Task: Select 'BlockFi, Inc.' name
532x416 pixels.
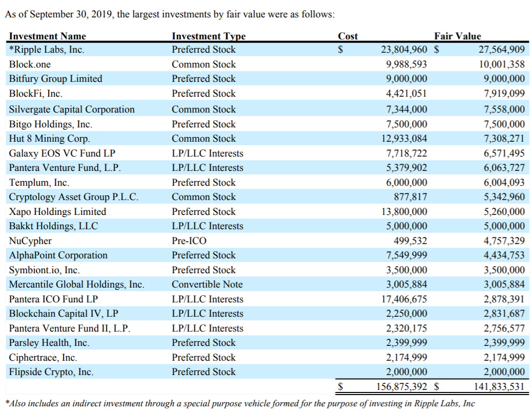Action: pyautogui.click(x=36, y=94)
